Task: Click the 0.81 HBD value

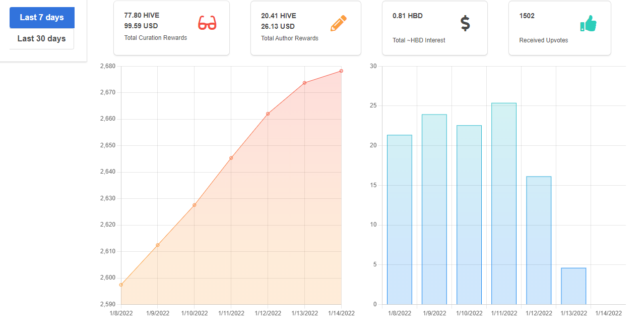Action: tap(408, 16)
